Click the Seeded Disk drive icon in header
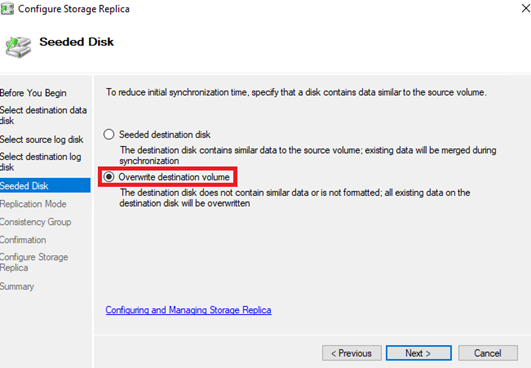This screenshot has height=368, width=531. point(18,47)
